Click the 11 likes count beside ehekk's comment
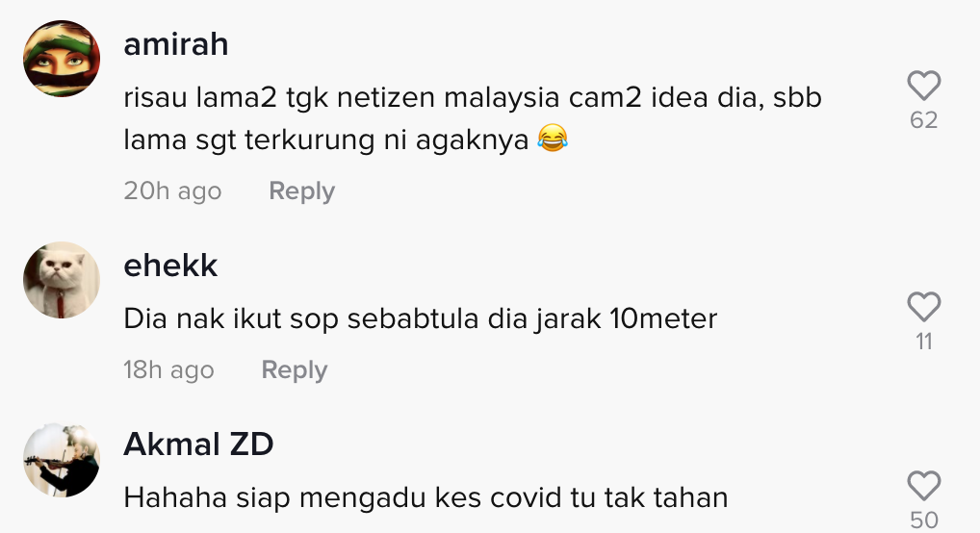 coord(924,342)
